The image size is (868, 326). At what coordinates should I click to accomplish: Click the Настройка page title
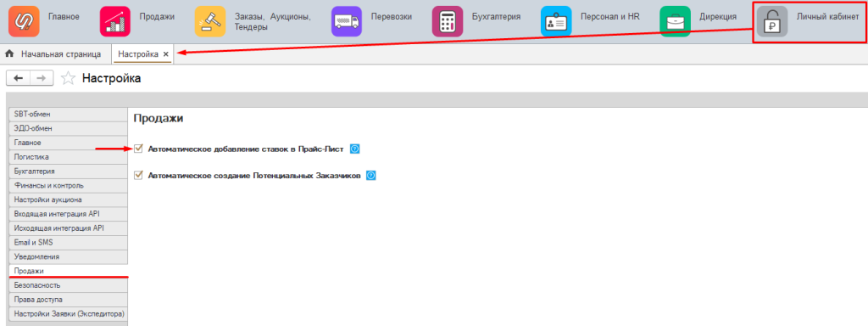111,79
